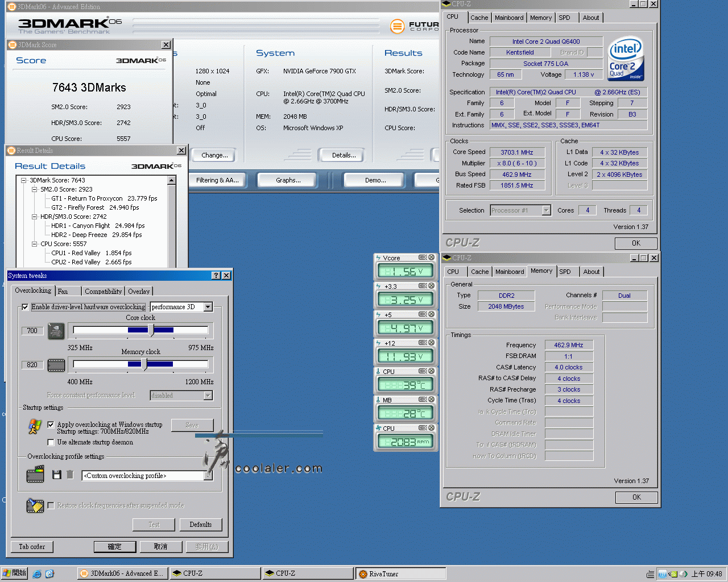Enable Use alternate startup daemon
The width and height of the screenshot is (728, 582).
click(51, 442)
